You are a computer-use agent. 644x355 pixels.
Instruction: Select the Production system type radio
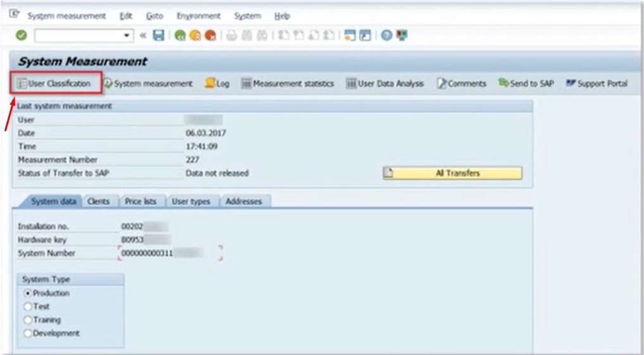pyautogui.click(x=27, y=294)
